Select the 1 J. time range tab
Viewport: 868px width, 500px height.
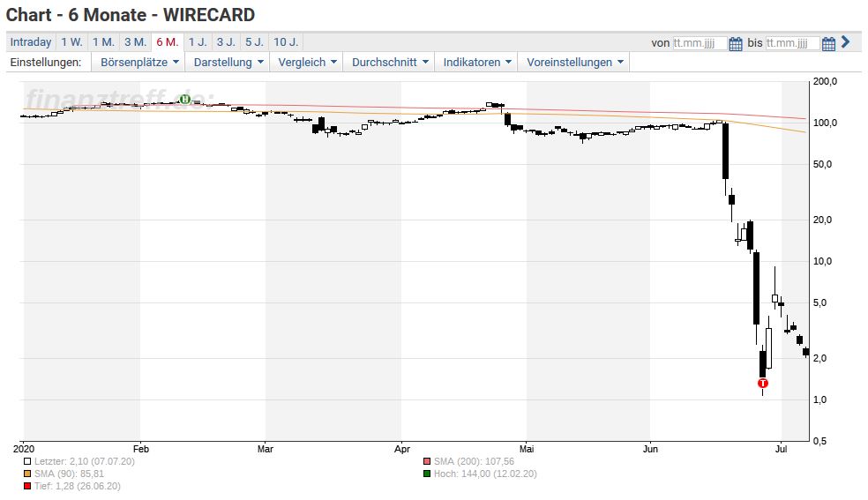pos(198,42)
